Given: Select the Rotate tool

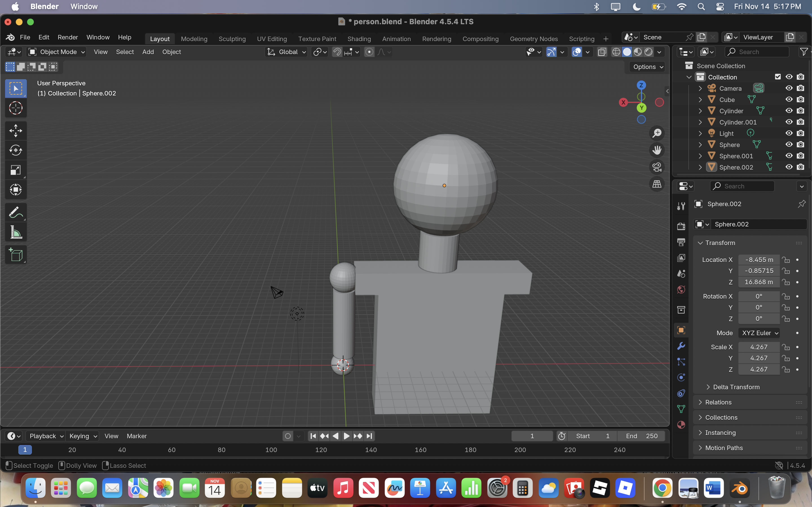Looking at the screenshot, I should [16, 150].
